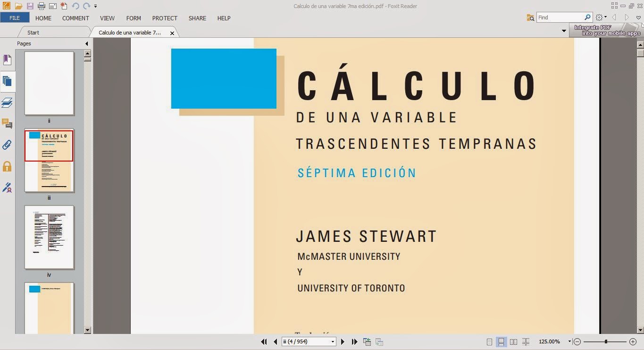Viewport: 644px width, 350px height.
Task: Open the Layers panel
Action: pos(7,102)
